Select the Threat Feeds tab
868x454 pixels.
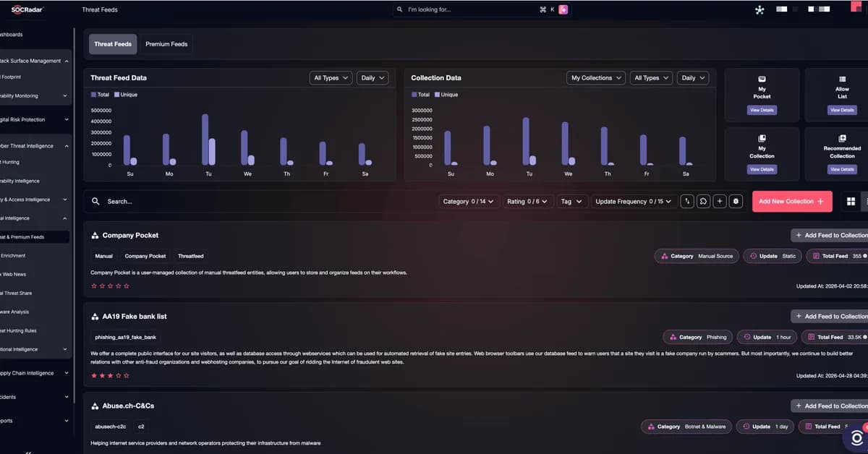(x=113, y=44)
